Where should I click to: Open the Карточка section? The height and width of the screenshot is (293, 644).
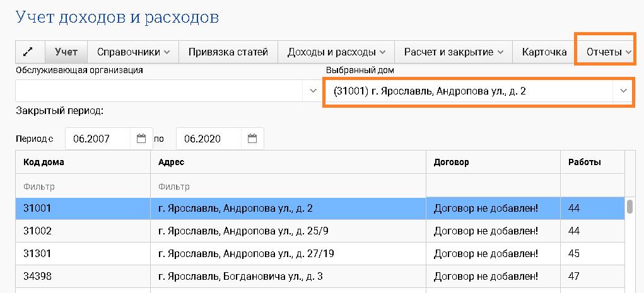coord(544,52)
